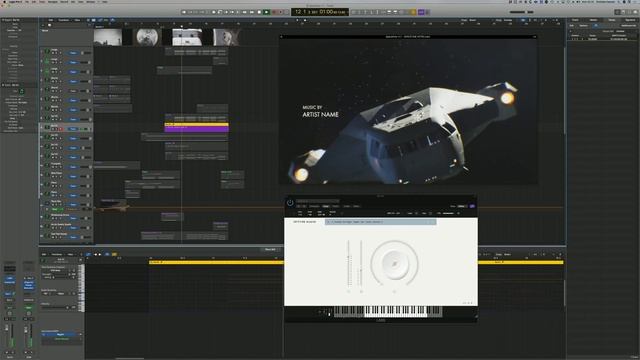Select the purple region below the yellow one
Image resolution: width=640 pixels, height=360 pixels.
tap(196, 129)
